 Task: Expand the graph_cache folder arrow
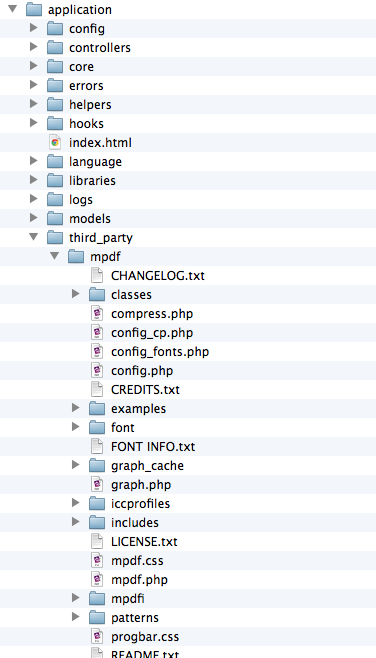(76, 465)
